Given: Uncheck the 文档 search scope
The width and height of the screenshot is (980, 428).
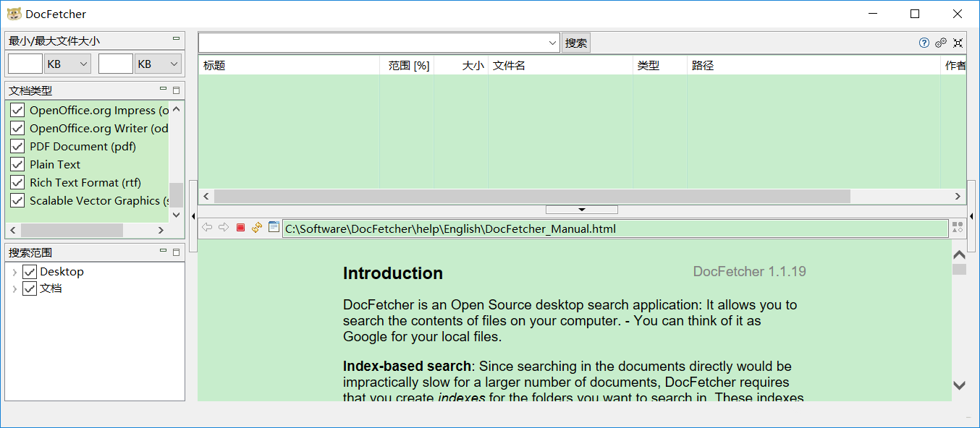Looking at the screenshot, I should (x=30, y=288).
